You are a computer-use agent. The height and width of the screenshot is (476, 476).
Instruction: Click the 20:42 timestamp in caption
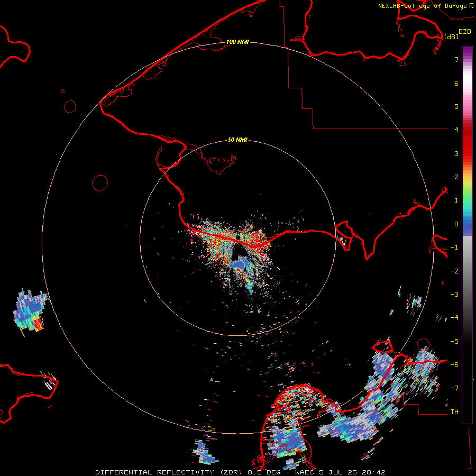coord(374,472)
